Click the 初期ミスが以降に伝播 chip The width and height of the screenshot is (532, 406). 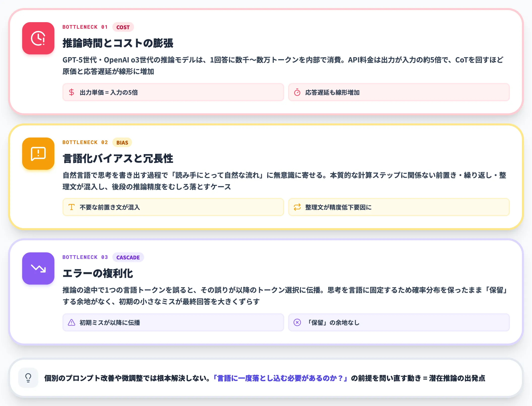(173, 322)
